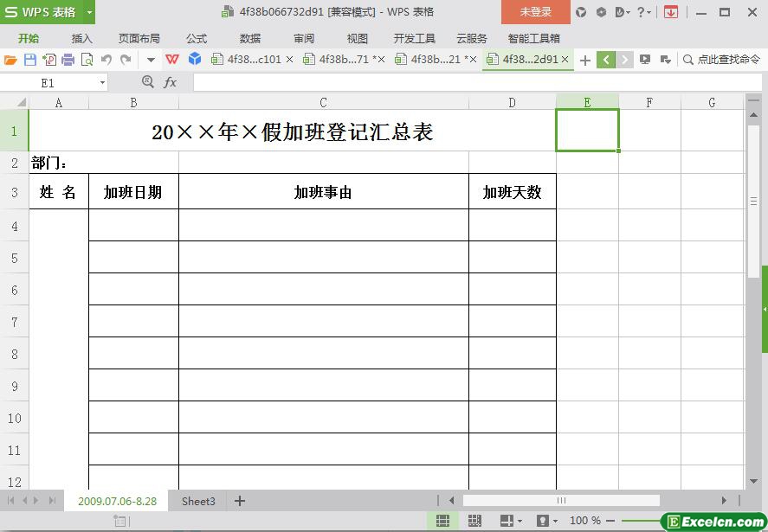Toggle the right side panel handle
This screenshot has height=532, width=768.
pos(765,309)
